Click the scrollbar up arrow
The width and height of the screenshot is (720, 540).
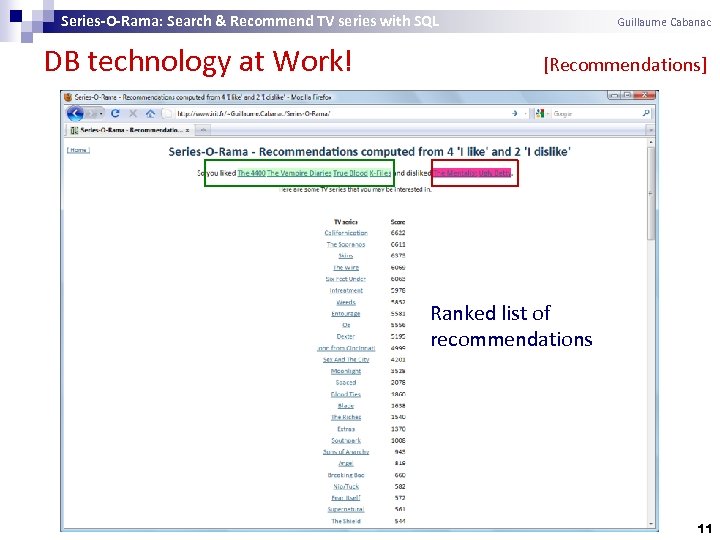point(651,143)
